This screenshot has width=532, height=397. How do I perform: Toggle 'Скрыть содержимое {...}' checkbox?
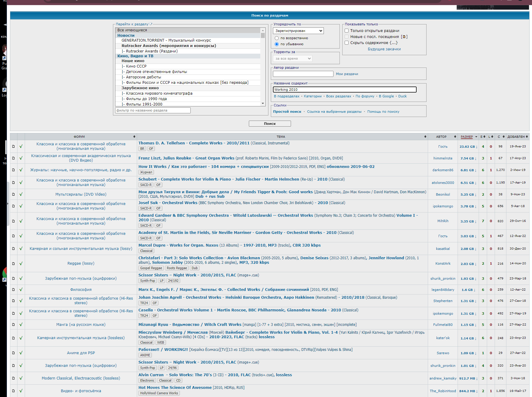tap(347, 43)
